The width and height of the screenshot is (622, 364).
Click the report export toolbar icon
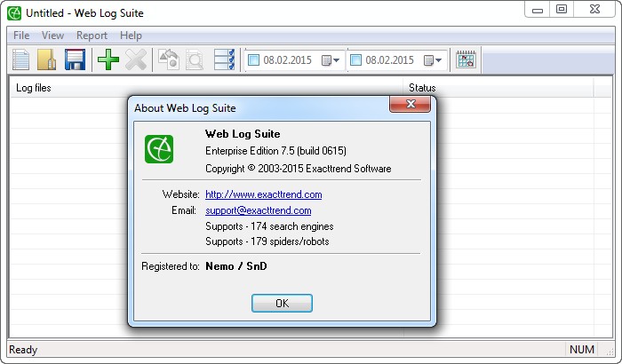[x=169, y=59]
